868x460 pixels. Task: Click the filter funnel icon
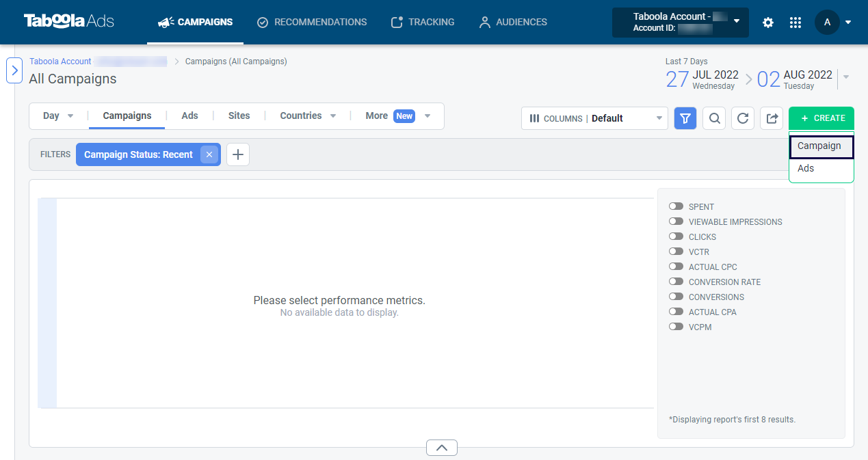tap(685, 118)
